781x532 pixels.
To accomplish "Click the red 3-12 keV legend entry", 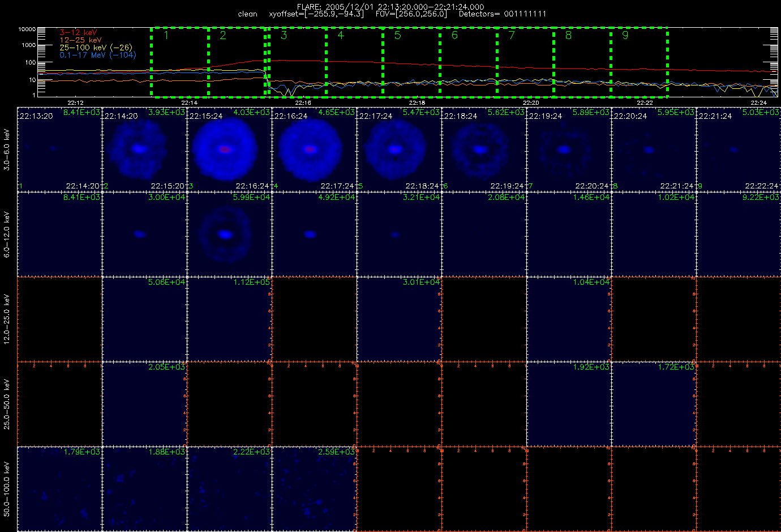I will [78, 33].
